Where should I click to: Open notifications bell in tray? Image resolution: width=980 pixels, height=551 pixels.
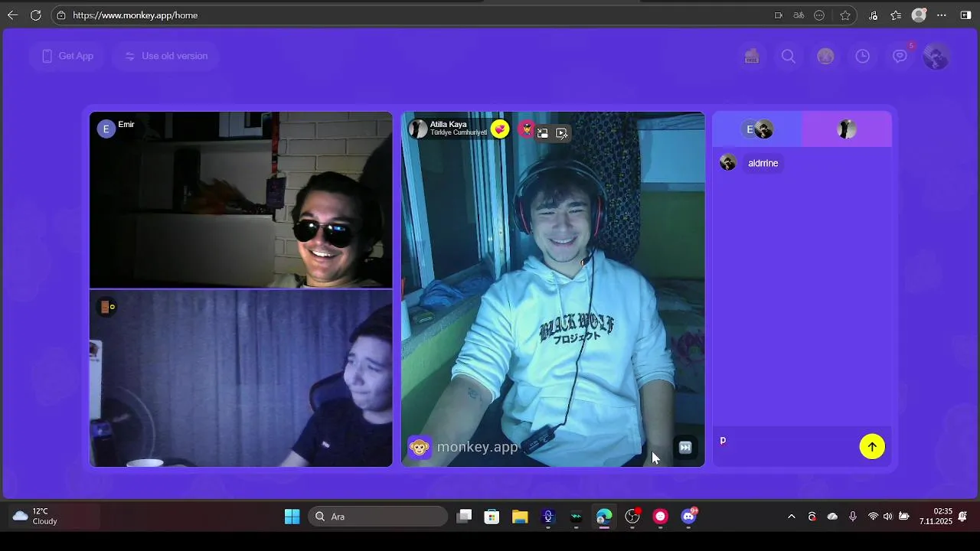(963, 517)
